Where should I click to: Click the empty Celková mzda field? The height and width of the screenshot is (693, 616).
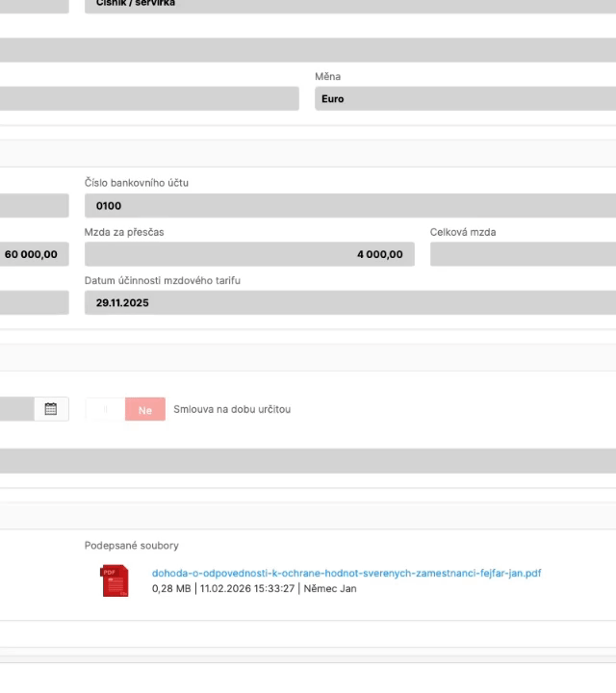[x=523, y=254]
